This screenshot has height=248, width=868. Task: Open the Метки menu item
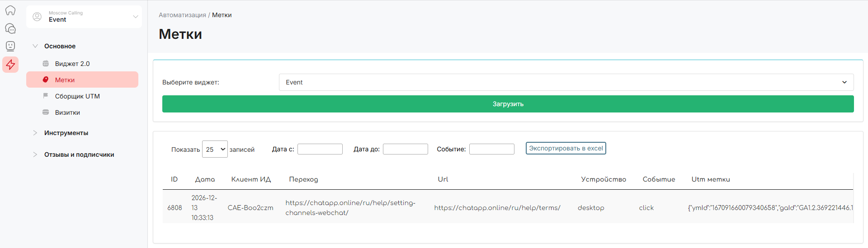pos(65,80)
